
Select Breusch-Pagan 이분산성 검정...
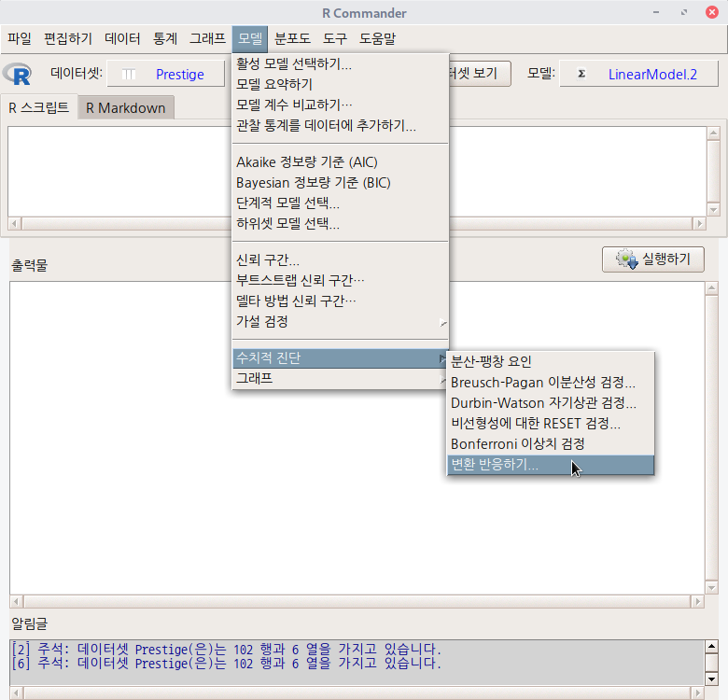[x=551, y=382]
